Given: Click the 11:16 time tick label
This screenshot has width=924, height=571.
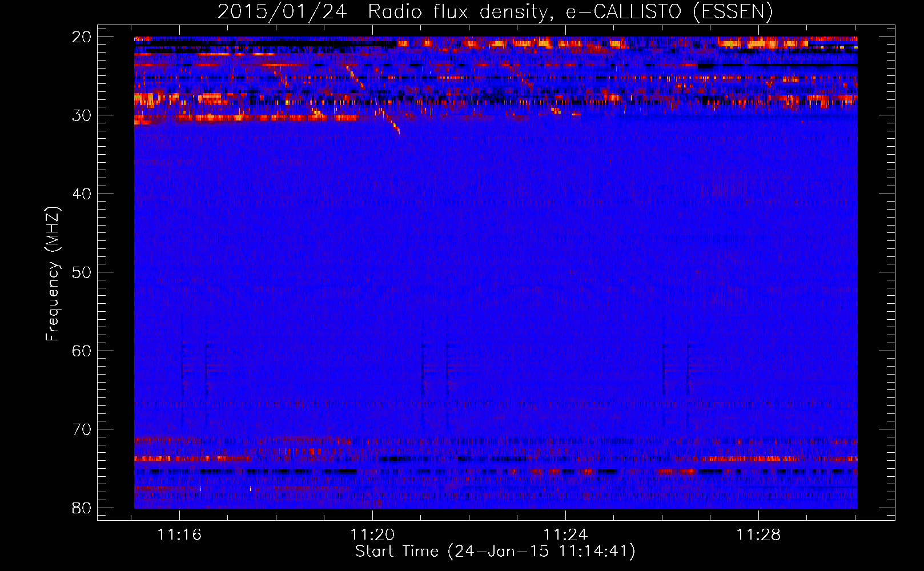Looking at the screenshot, I should (180, 535).
